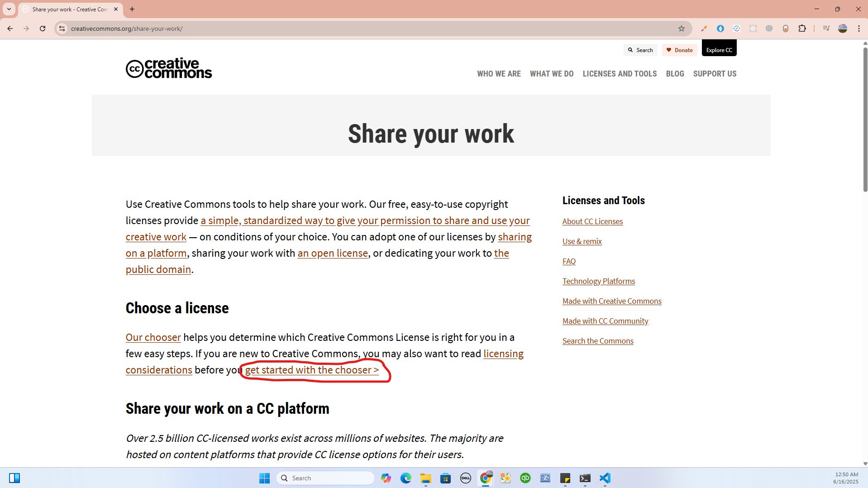Open the blue pen nib extension
The width and height of the screenshot is (868, 488).
tap(720, 29)
